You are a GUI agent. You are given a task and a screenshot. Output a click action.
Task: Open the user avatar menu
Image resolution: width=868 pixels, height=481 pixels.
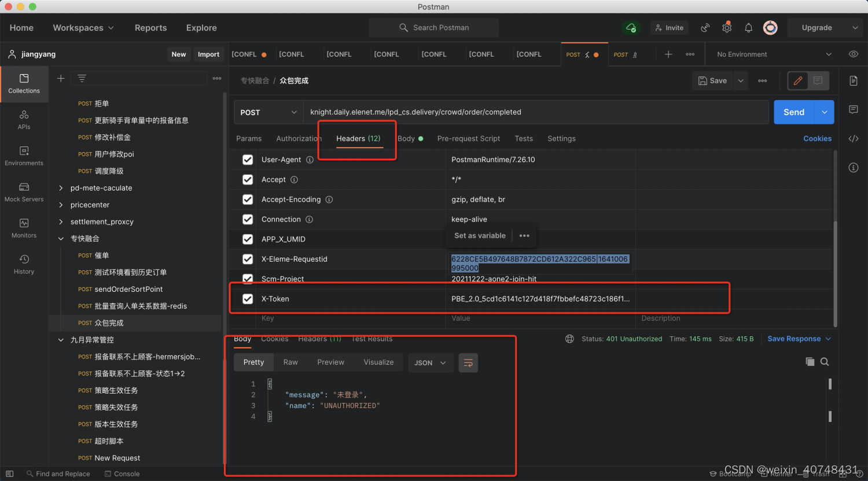pos(770,28)
